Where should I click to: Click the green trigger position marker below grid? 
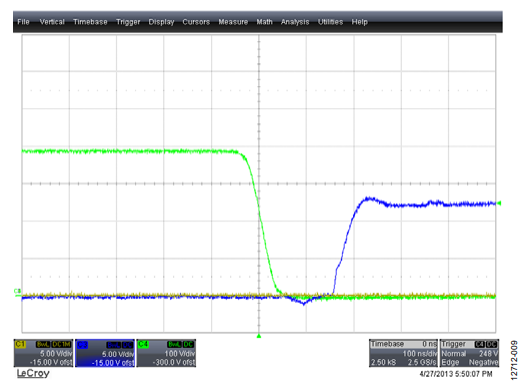tap(259, 336)
